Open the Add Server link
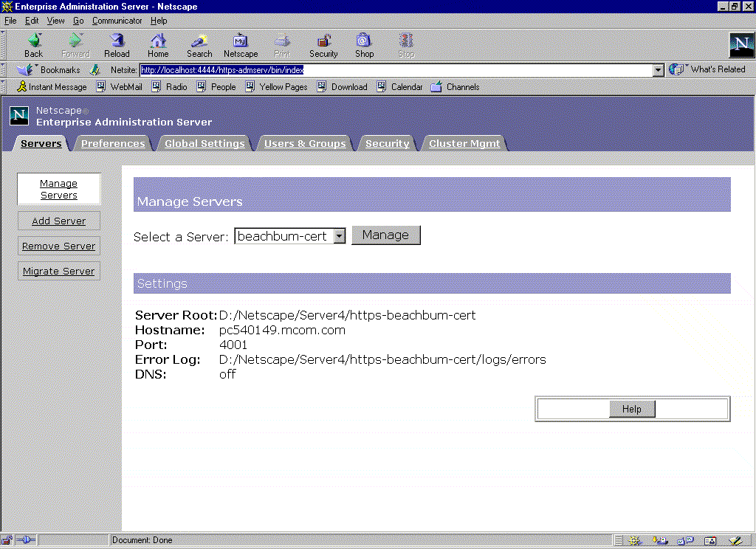Viewport: 756px width, 549px height. click(x=59, y=221)
